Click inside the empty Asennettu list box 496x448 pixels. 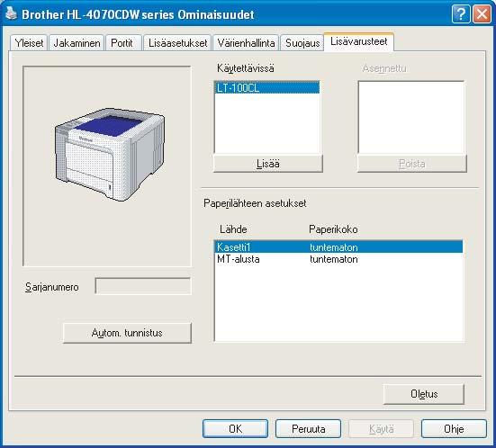pos(411,117)
